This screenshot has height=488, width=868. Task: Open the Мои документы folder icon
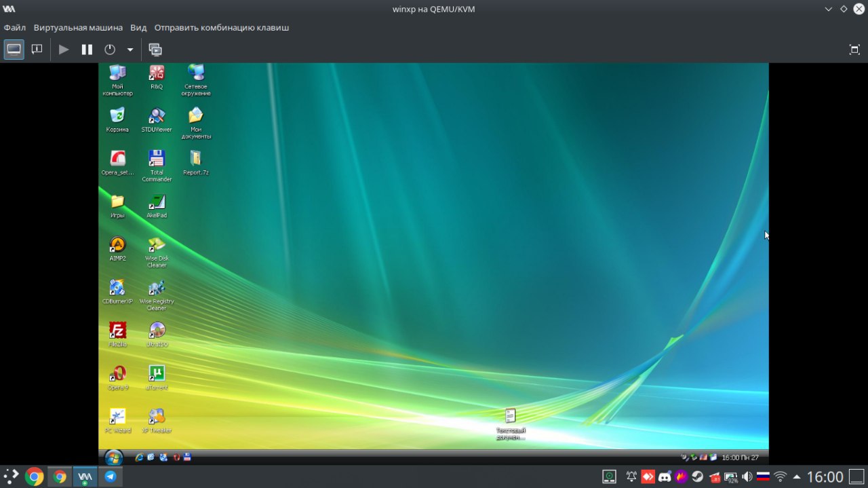pyautogui.click(x=196, y=124)
